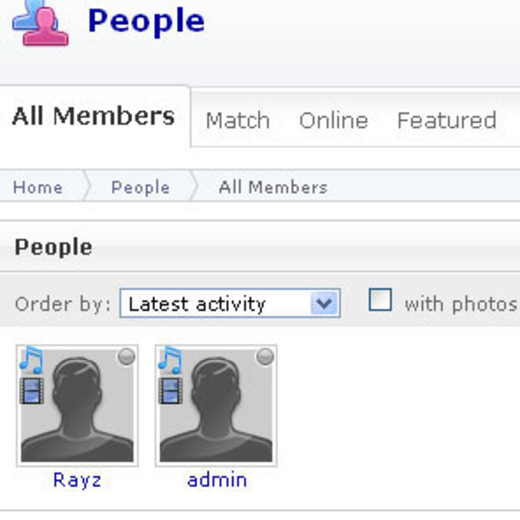The width and height of the screenshot is (520, 520).
Task: Enable the with photos checkbox
Action: [x=380, y=300]
